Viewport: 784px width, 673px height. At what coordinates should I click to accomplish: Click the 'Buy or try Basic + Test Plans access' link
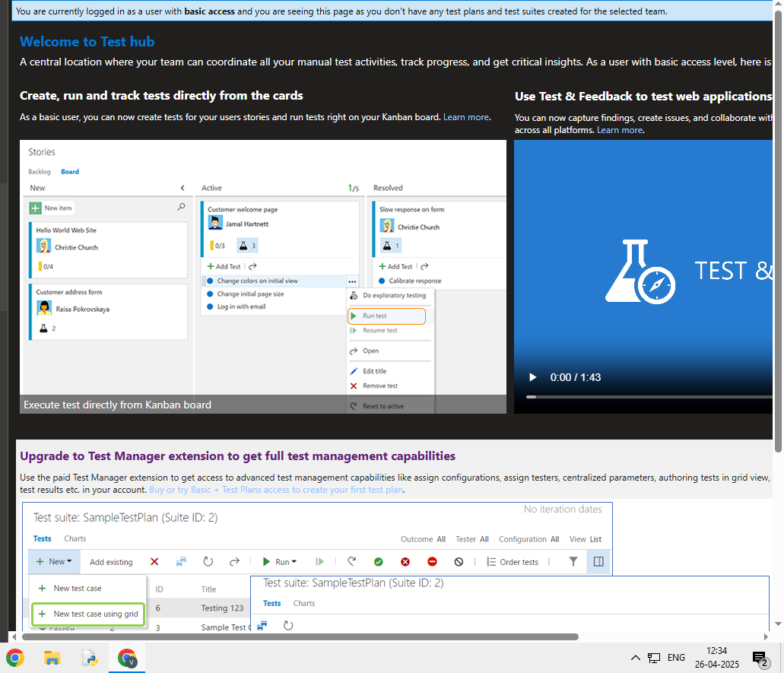pos(276,490)
